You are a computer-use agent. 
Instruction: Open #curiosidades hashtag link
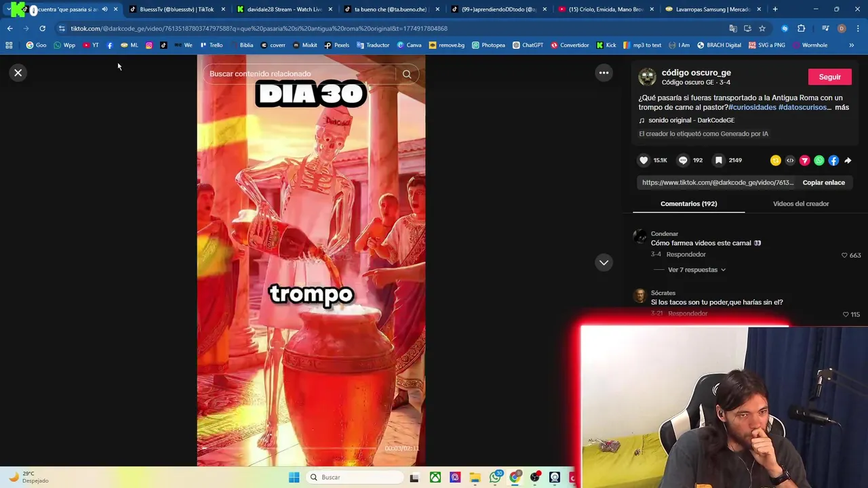752,107
